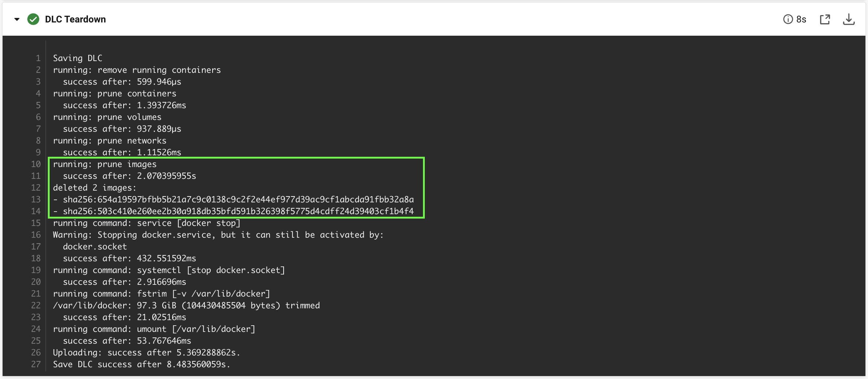Select line number 1 in log
Screen dimensions: 868x379
[38, 58]
